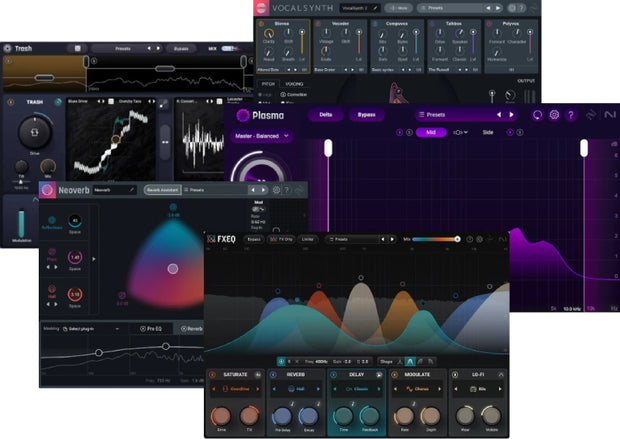Click the Plasma logo icon
The height and width of the screenshot is (439, 620).
[x=243, y=115]
